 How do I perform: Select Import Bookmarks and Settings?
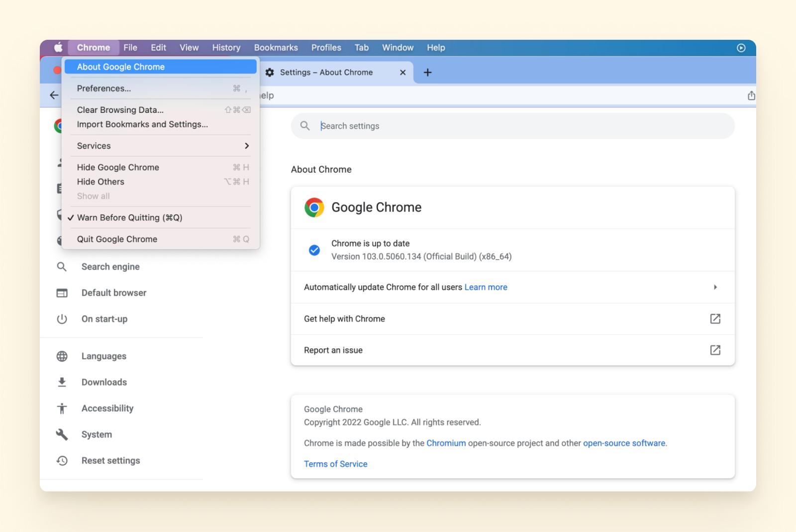tap(161, 124)
